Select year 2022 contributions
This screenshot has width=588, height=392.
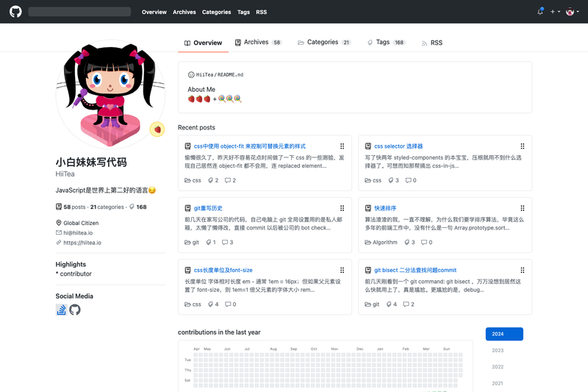pyautogui.click(x=498, y=367)
